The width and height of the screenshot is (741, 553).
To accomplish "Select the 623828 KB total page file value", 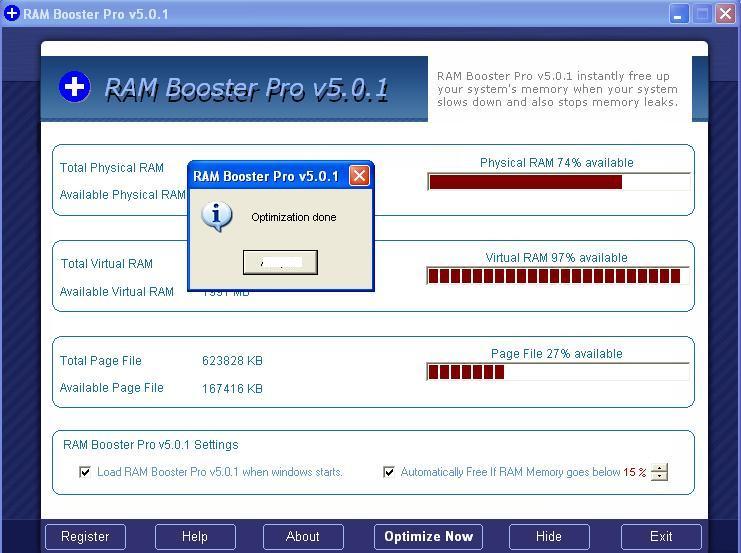I will [232, 361].
